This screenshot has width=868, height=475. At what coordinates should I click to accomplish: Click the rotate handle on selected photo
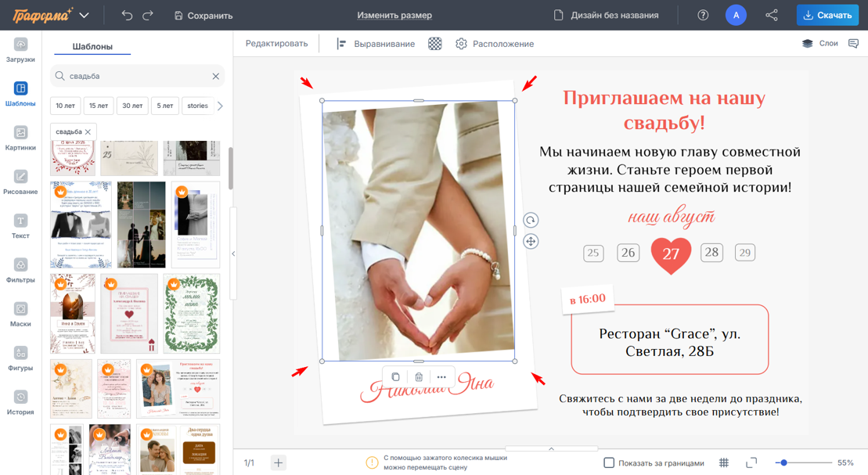[x=531, y=221]
